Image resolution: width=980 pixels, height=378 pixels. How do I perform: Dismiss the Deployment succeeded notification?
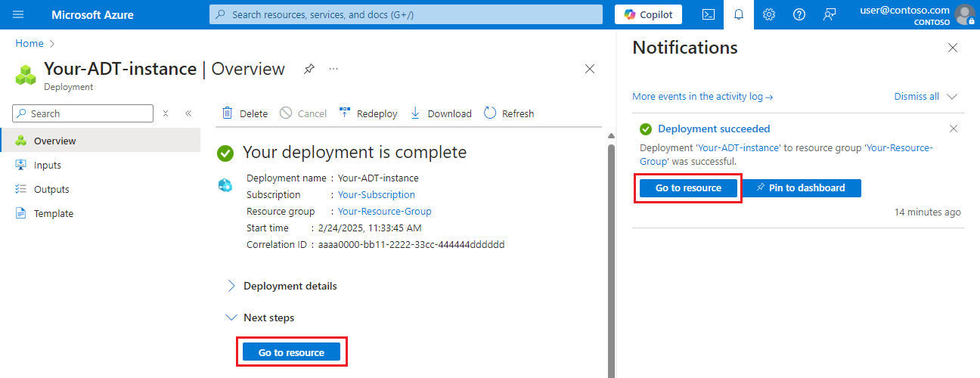pyautogui.click(x=954, y=129)
